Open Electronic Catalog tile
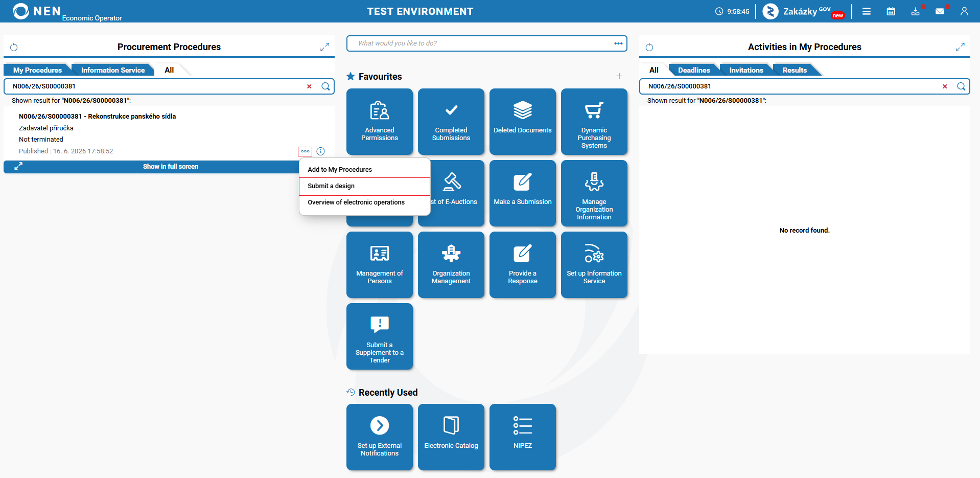This screenshot has height=478, width=980. (451, 437)
